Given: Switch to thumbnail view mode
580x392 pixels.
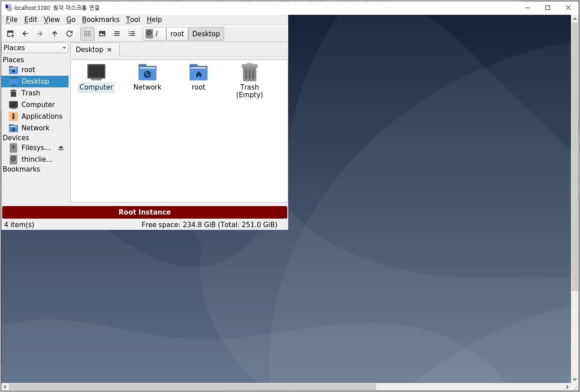Looking at the screenshot, I should click(102, 34).
